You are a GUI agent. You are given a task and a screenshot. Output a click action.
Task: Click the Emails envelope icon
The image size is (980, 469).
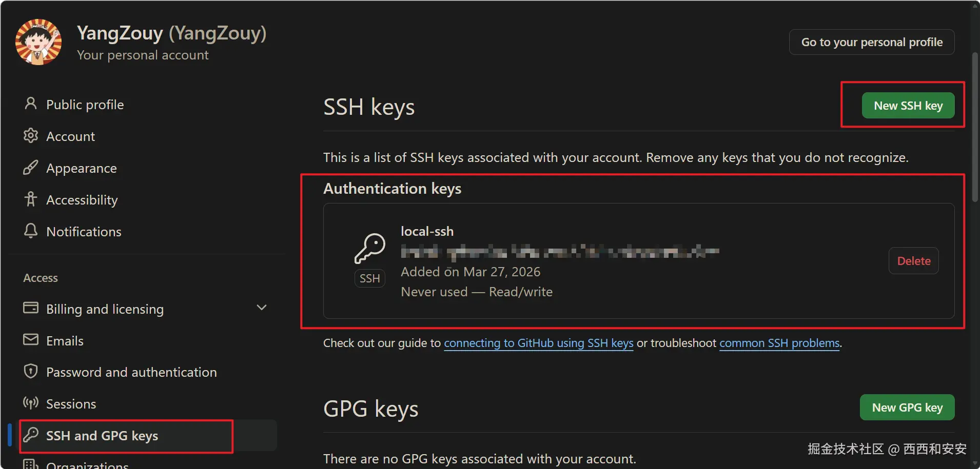click(x=31, y=340)
